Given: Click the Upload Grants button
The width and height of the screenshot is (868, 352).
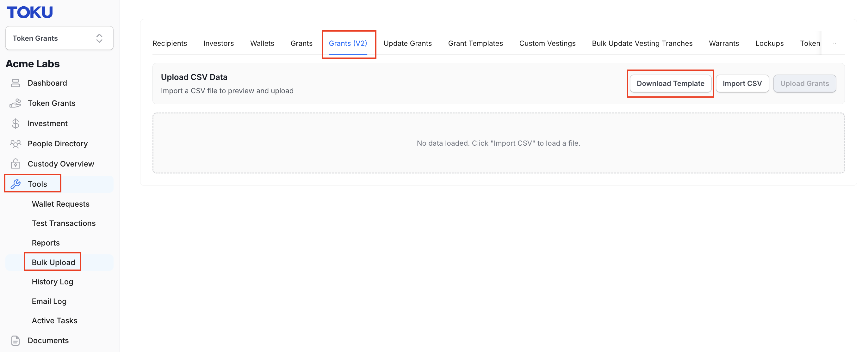Looking at the screenshot, I should [x=805, y=83].
